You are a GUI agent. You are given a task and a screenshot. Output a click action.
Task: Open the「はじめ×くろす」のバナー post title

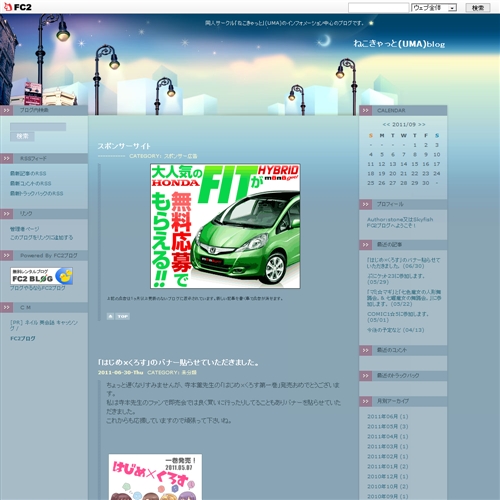(178, 362)
